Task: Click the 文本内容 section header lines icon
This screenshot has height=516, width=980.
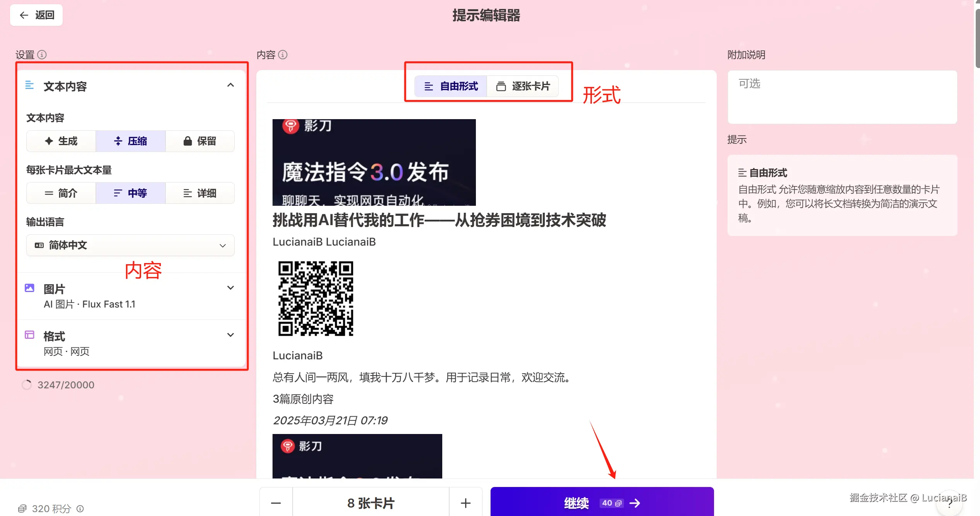Action: pos(29,85)
